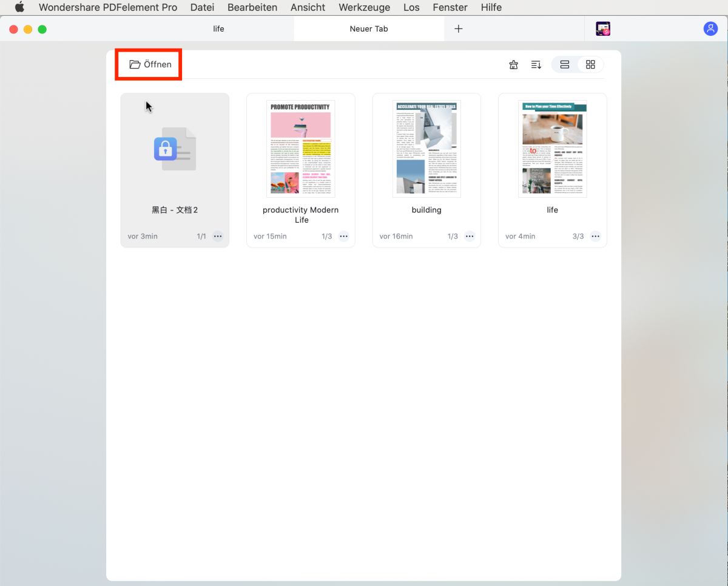Switch to list view

click(x=563, y=64)
